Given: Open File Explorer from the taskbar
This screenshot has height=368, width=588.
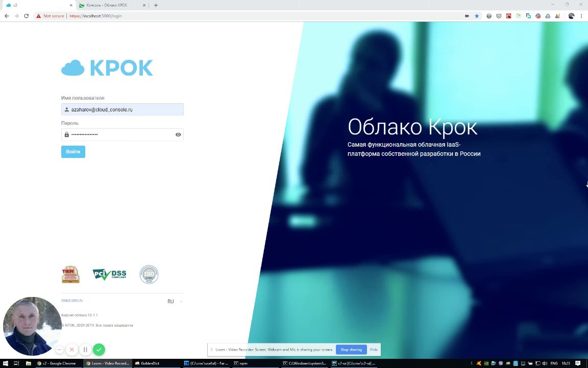Looking at the screenshot, I should click(x=28, y=363).
